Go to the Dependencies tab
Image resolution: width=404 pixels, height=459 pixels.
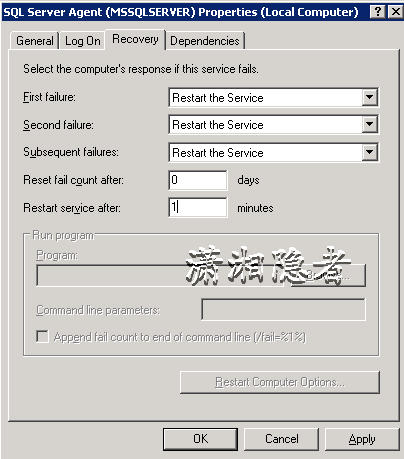[x=205, y=41]
